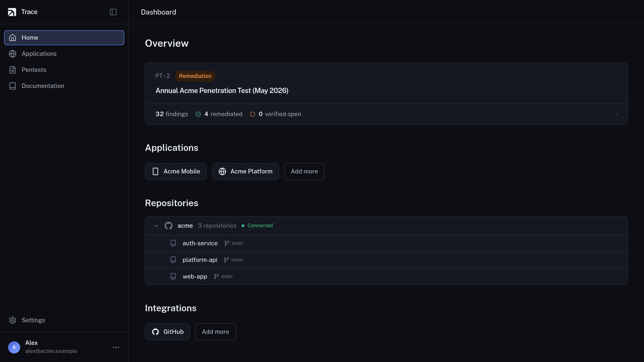
Task: Click the GitHub icon beside acme organization
Action: point(169,226)
